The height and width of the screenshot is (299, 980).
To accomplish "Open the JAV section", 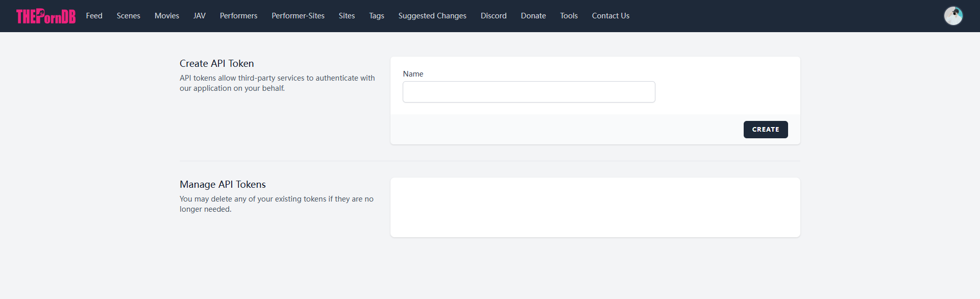I will (x=200, y=16).
